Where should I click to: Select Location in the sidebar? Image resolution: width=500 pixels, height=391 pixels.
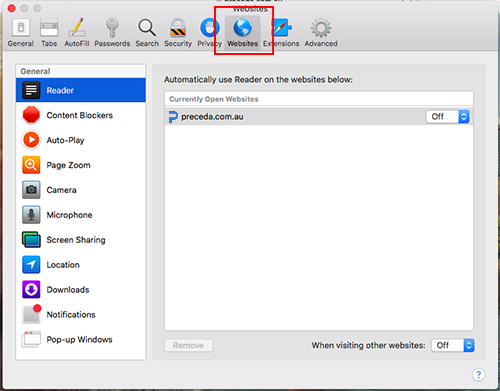pyautogui.click(x=81, y=265)
